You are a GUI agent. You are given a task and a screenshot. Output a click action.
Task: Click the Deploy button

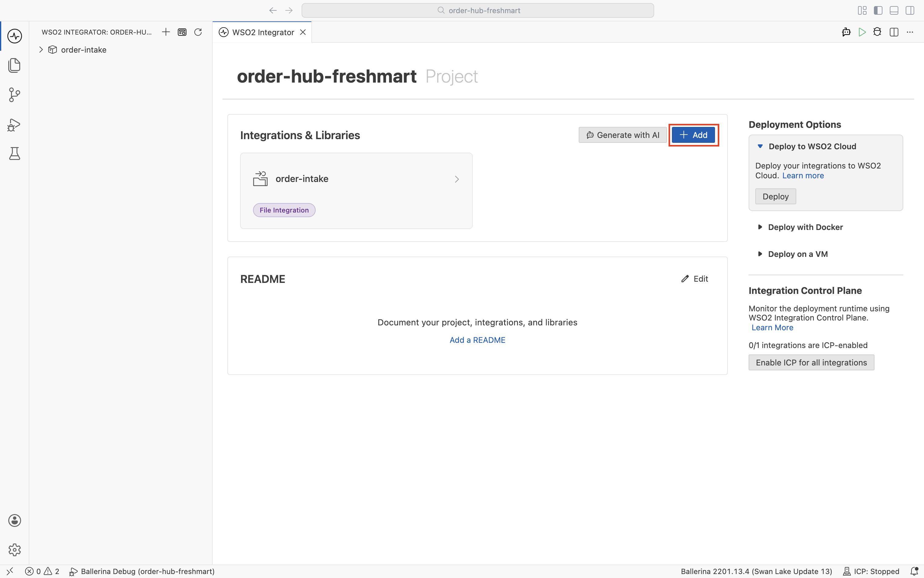tap(776, 196)
